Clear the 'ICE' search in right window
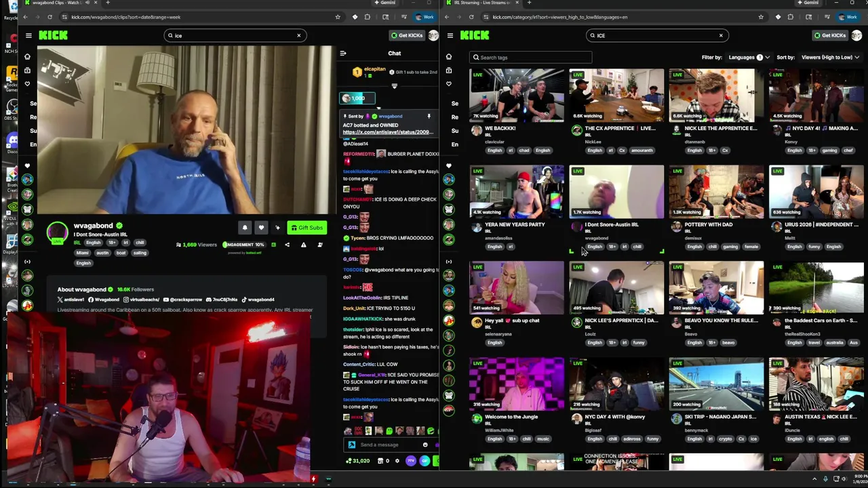The width and height of the screenshot is (868, 488). 721,35
